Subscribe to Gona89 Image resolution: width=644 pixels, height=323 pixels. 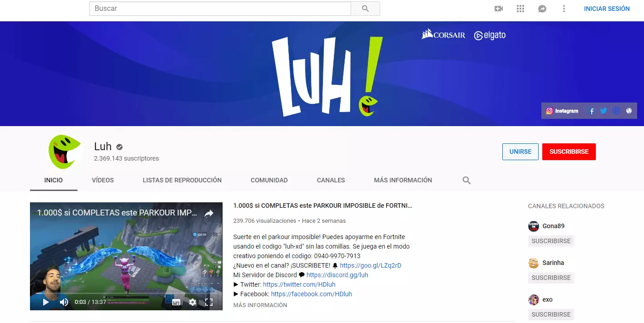[551, 241]
